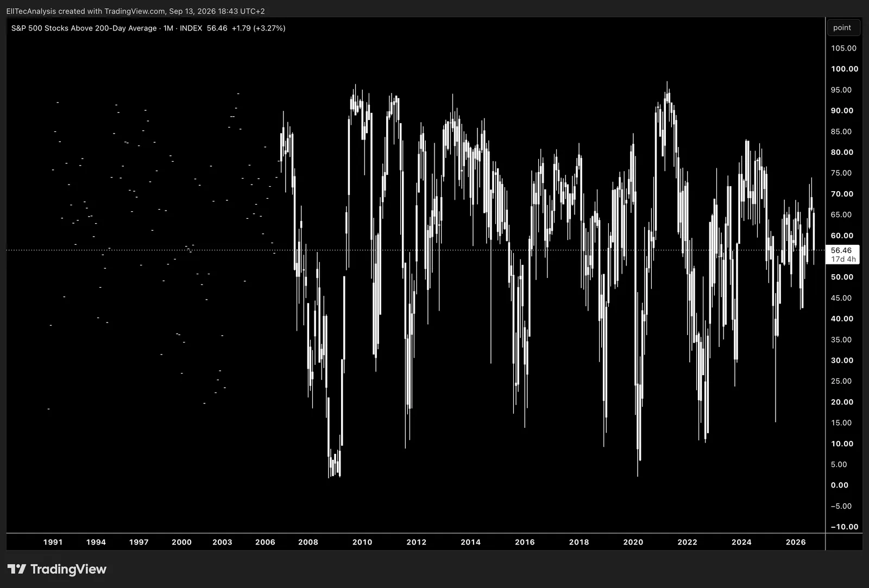The image size is (869, 588).
Task: Click the 2000 time axis label
Action: [x=181, y=542]
